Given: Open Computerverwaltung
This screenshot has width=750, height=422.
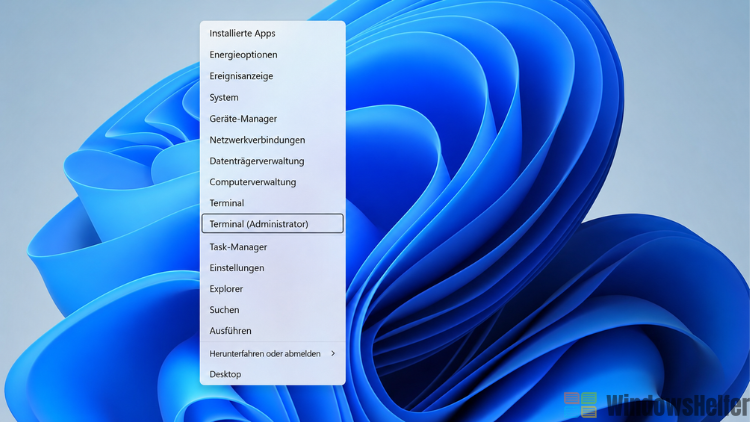Looking at the screenshot, I should coord(273,182).
